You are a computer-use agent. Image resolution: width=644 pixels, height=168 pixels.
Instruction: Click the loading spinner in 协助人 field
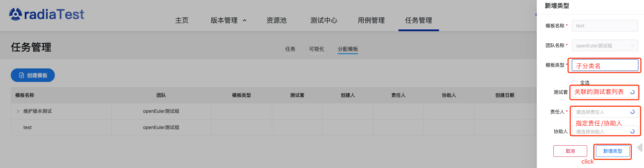tap(632, 131)
